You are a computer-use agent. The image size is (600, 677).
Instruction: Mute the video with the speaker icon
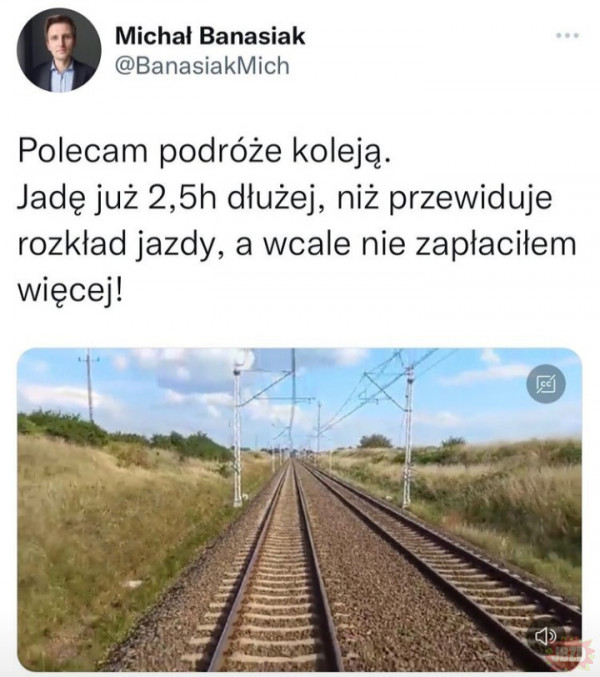point(546,636)
